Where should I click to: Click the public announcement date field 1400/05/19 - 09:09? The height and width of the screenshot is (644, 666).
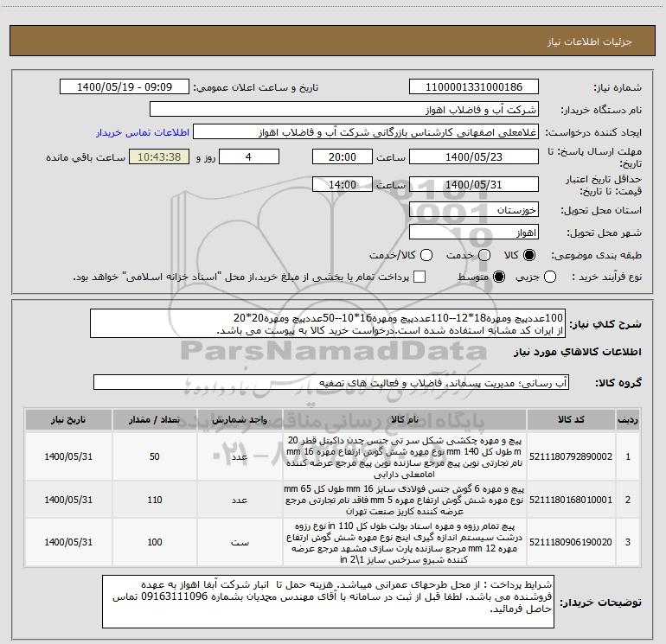tap(125, 87)
